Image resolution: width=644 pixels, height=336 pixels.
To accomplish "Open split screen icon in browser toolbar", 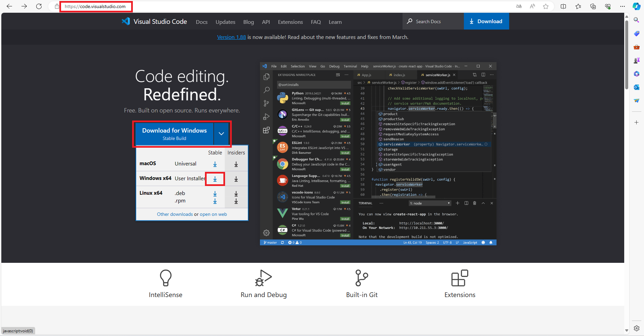I will click(x=563, y=6).
